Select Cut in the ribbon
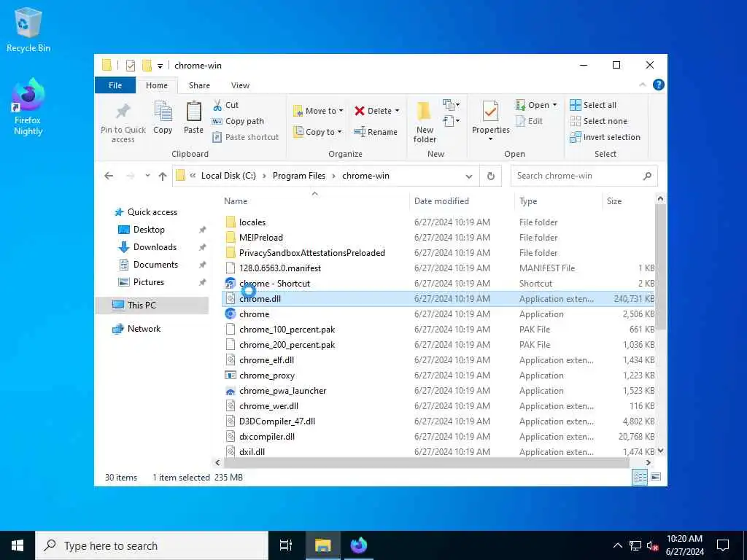Viewport: 747px width, 560px height. 226,105
